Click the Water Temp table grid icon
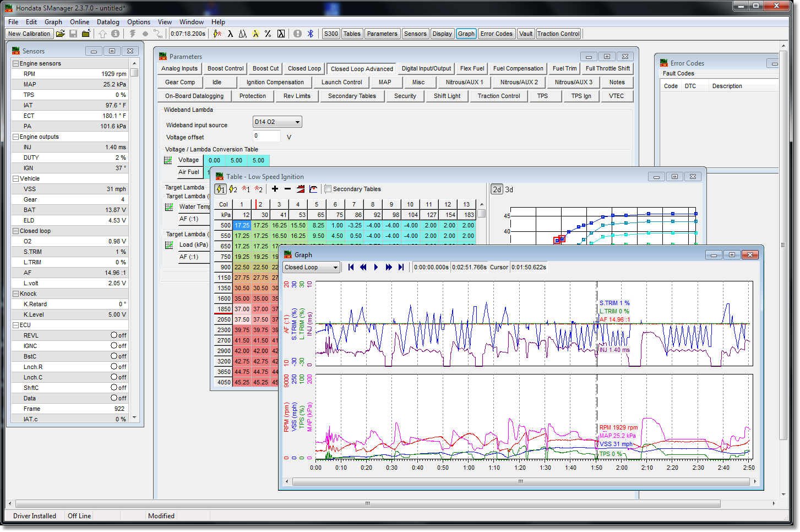Image resolution: width=800 pixels, height=532 pixels. 169,207
